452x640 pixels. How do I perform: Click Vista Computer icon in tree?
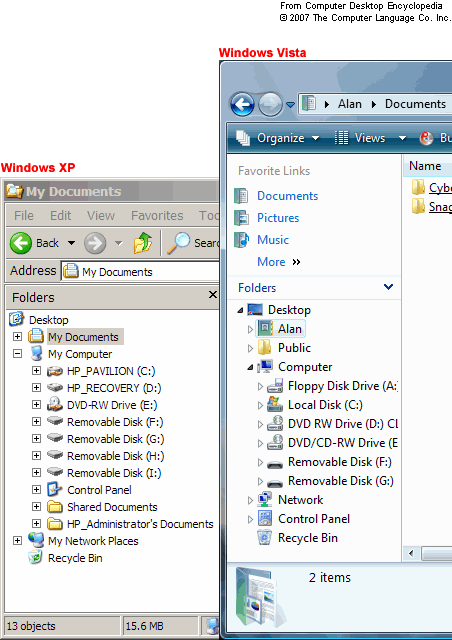265,367
